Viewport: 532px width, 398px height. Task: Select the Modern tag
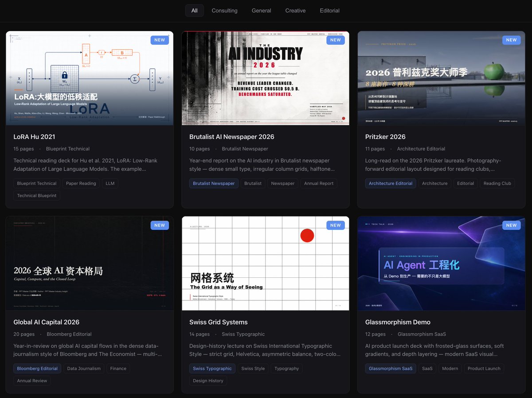point(450,368)
